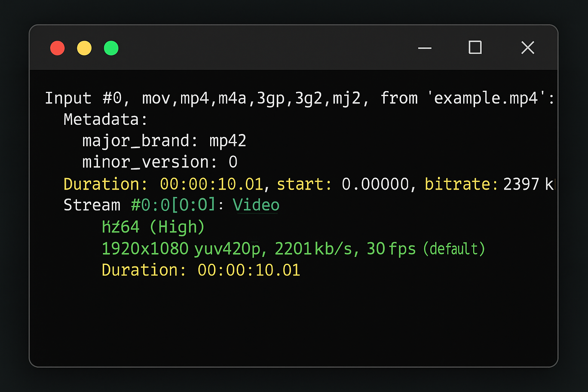
Task: Click the red traffic light circle
Action: coord(57,48)
